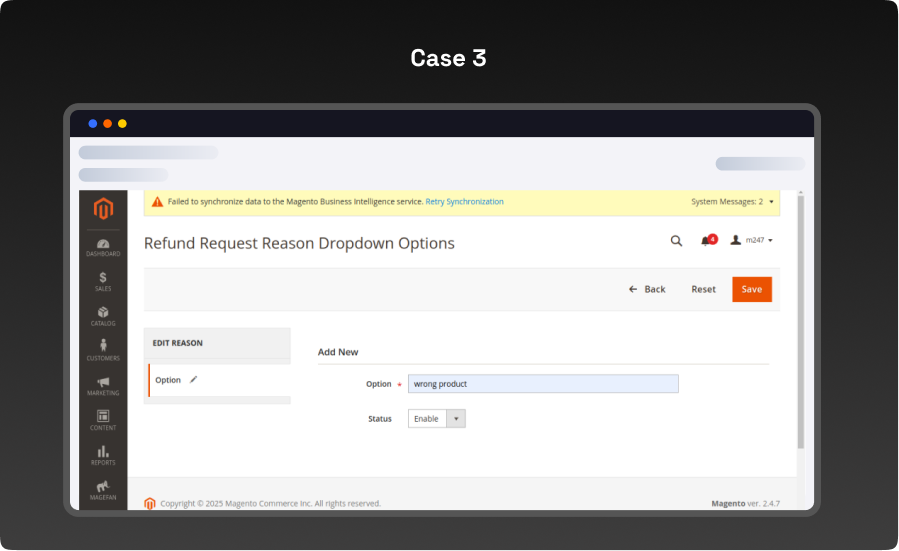Image resolution: width=899 pixels, height=551 pixels.
Task: Click the pencil icon beside Option
Action: coord(194,380)
